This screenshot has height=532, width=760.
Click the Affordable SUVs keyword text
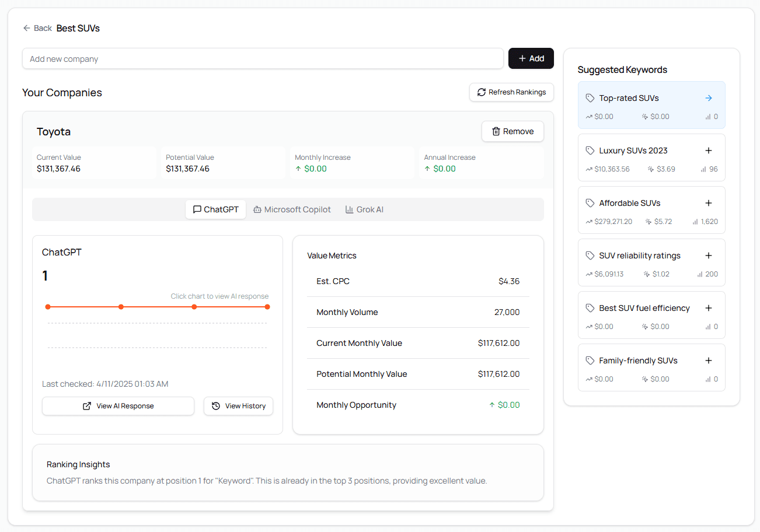[x=630, y=203]
